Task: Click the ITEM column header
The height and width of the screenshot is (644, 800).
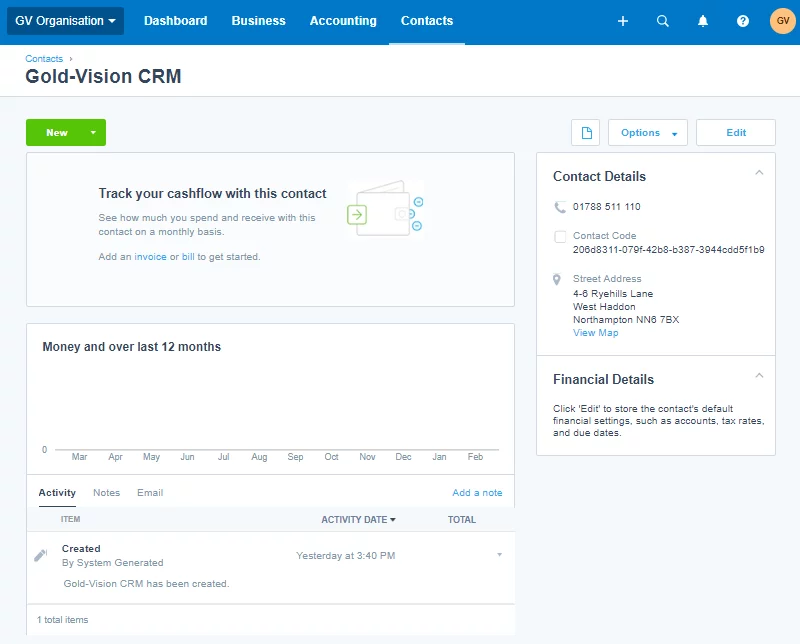Action: click(x=70, y=519)
